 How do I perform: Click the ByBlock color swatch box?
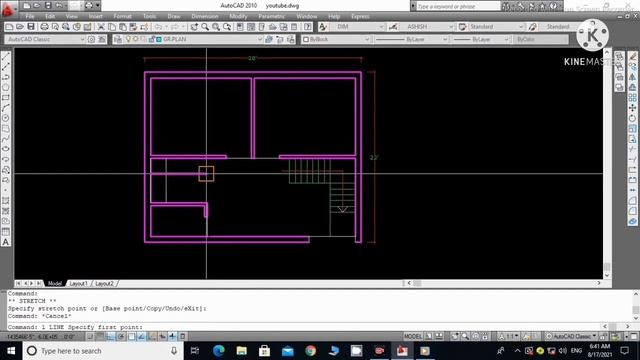pos(306,40)
